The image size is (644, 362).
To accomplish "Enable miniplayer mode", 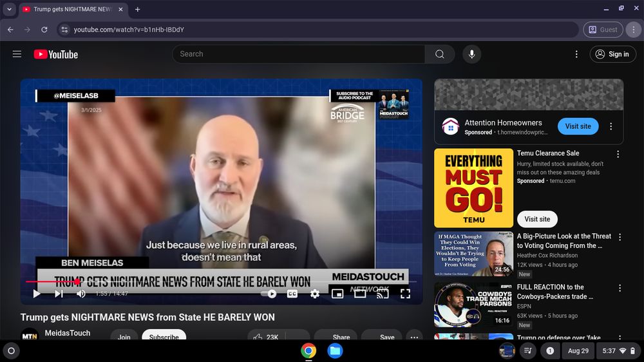I will [337, 293].
